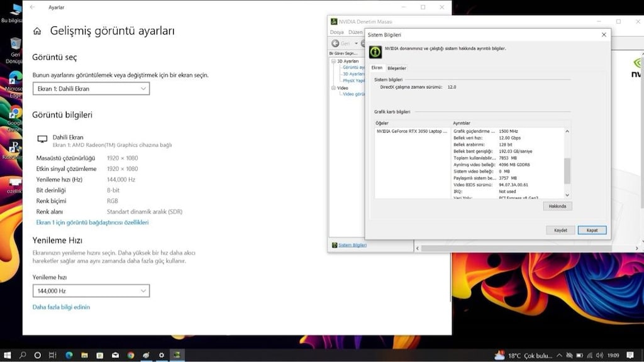
Task: Collapse the Video tree node
Action: 333,88
